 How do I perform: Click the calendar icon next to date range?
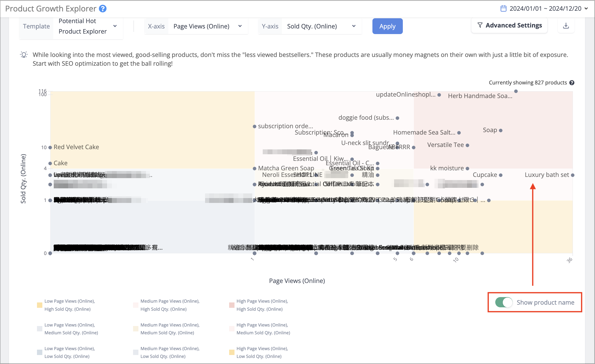coord(504,9)
